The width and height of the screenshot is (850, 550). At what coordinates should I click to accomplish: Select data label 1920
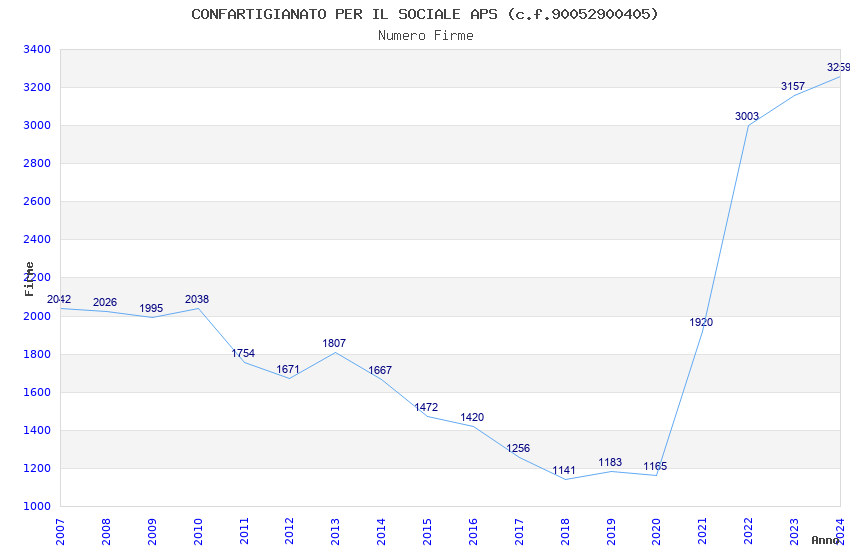tap(701, 322)
